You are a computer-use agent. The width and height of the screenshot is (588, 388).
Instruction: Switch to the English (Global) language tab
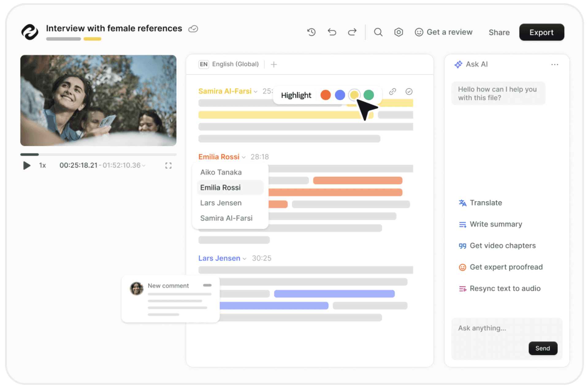pyautogui.click(x=228, y=64)
